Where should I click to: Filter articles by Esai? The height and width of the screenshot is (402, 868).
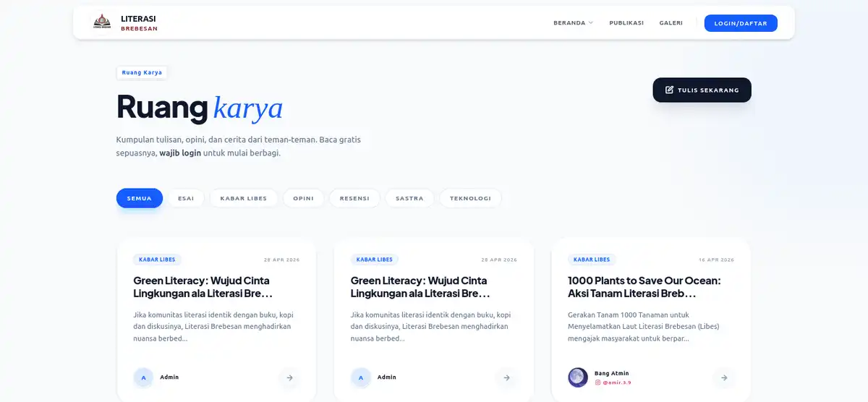pyautogui.click(x=186, y=198)
